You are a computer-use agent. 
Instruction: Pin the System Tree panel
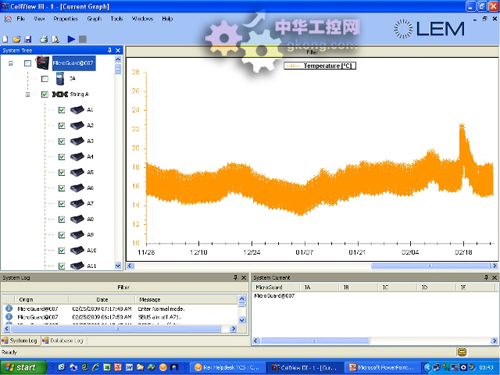[x=109, y=50]
